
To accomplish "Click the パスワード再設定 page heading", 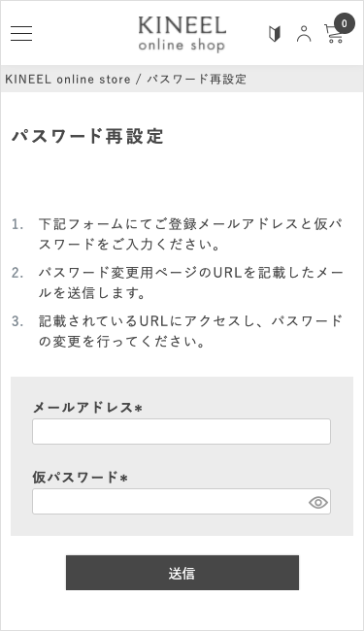I will 87,136.
